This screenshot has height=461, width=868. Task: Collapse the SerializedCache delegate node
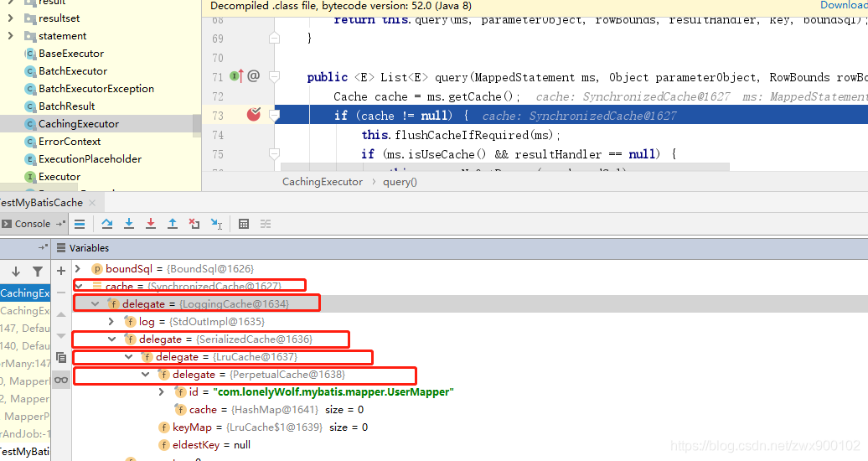coord(111,339)
